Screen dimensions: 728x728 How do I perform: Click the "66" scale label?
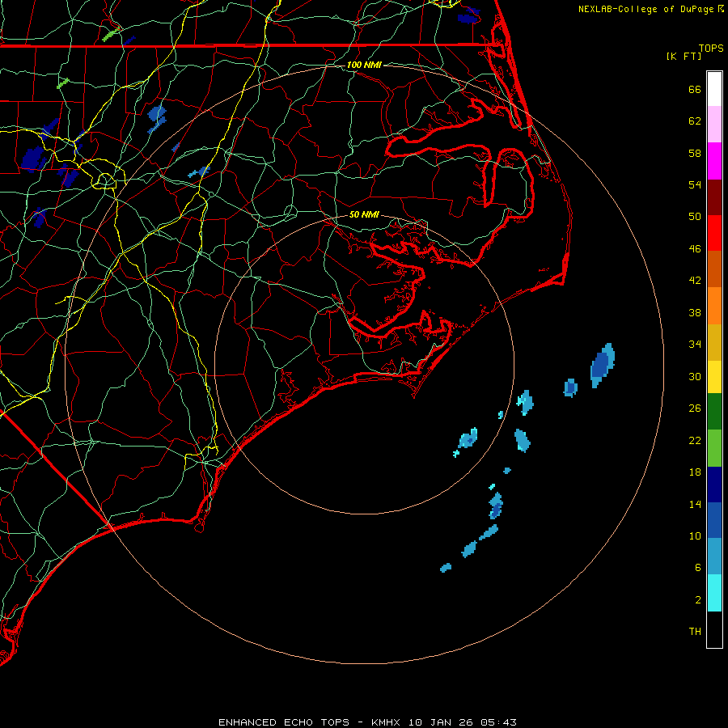pyautogui.click(x=695, y=89)
